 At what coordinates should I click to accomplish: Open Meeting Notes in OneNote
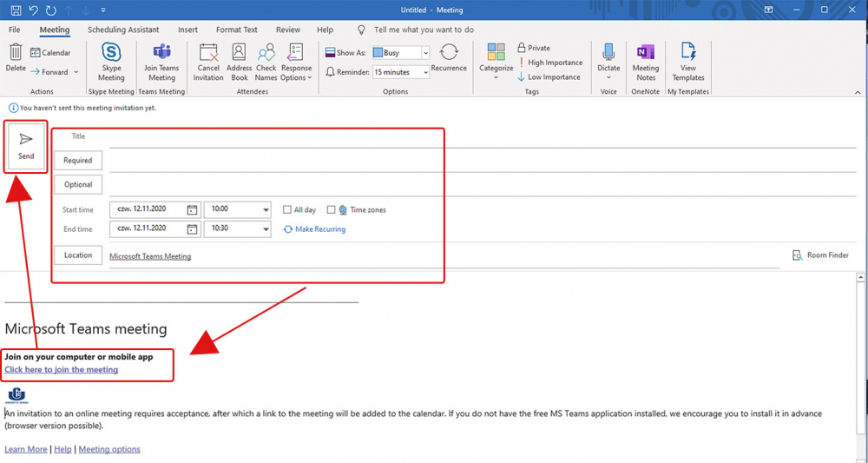[646, 63]
